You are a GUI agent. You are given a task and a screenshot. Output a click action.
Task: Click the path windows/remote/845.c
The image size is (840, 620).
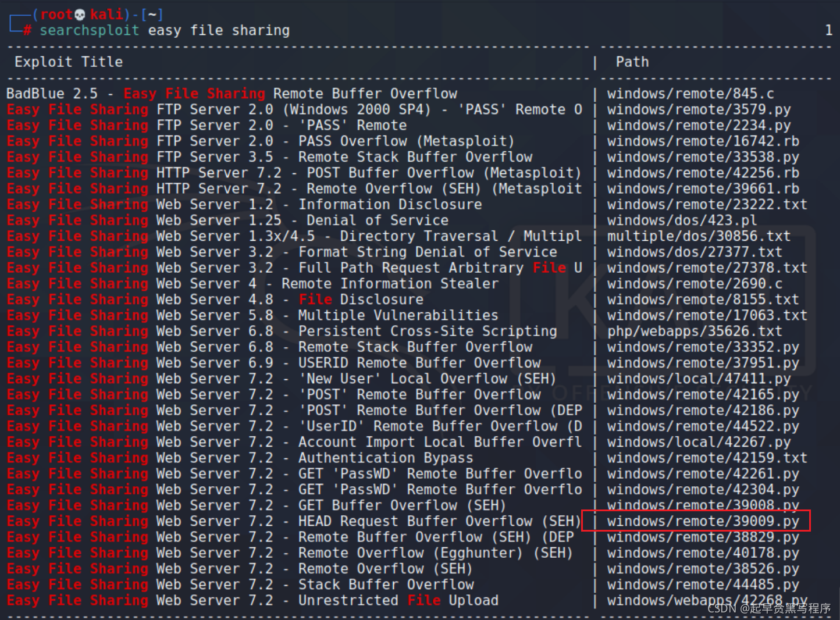coord(690,94)
